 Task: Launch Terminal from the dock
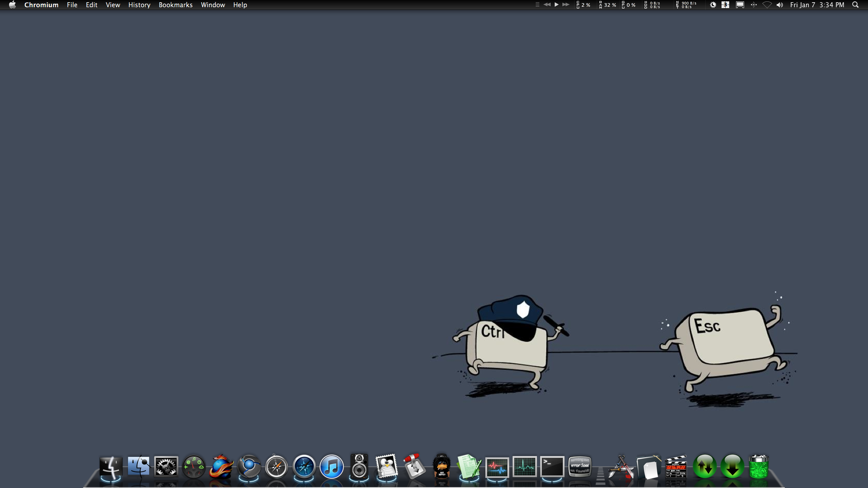pyautogui.click(x=552, y=467)
